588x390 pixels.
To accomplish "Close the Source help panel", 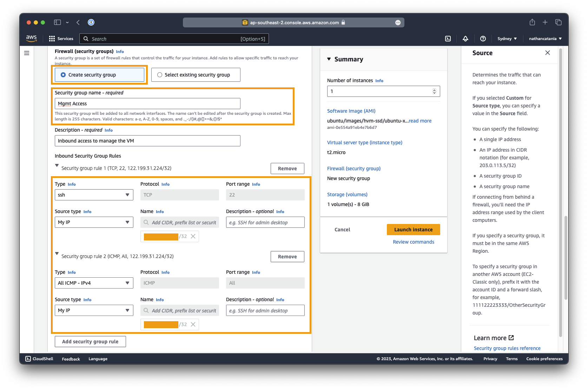I will [547, 53].
